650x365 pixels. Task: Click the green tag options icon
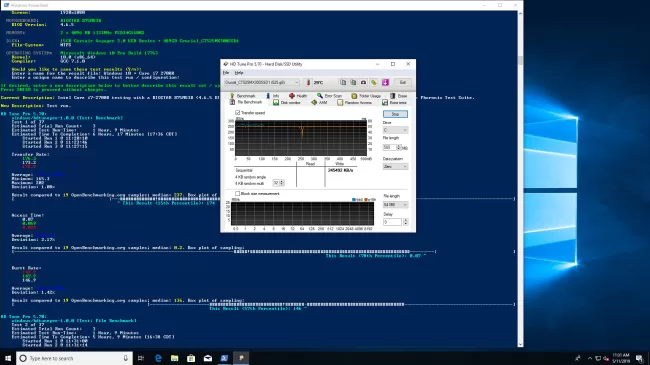374,83
